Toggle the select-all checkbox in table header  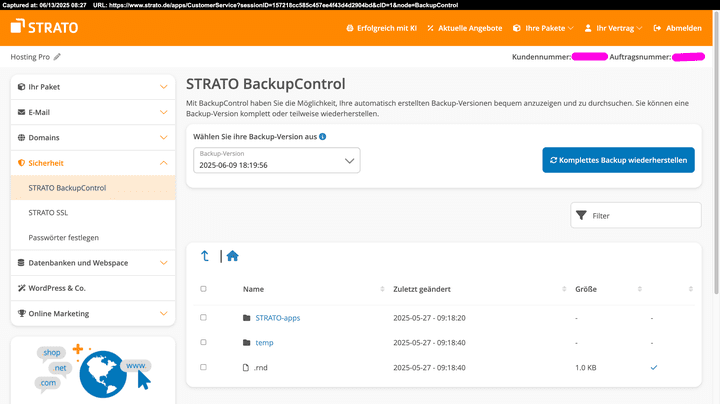pyautogui.click(x=203, y=289)
